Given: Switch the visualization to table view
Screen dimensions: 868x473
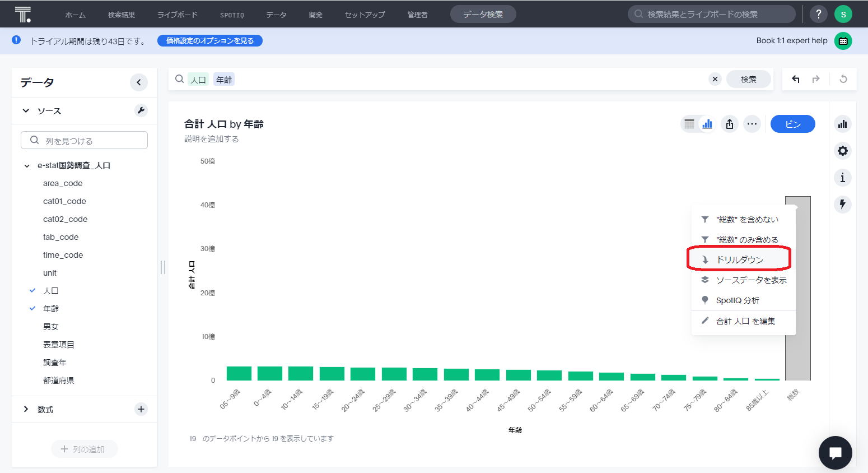Looking at the screenshot, I should [x=689, y=124].
